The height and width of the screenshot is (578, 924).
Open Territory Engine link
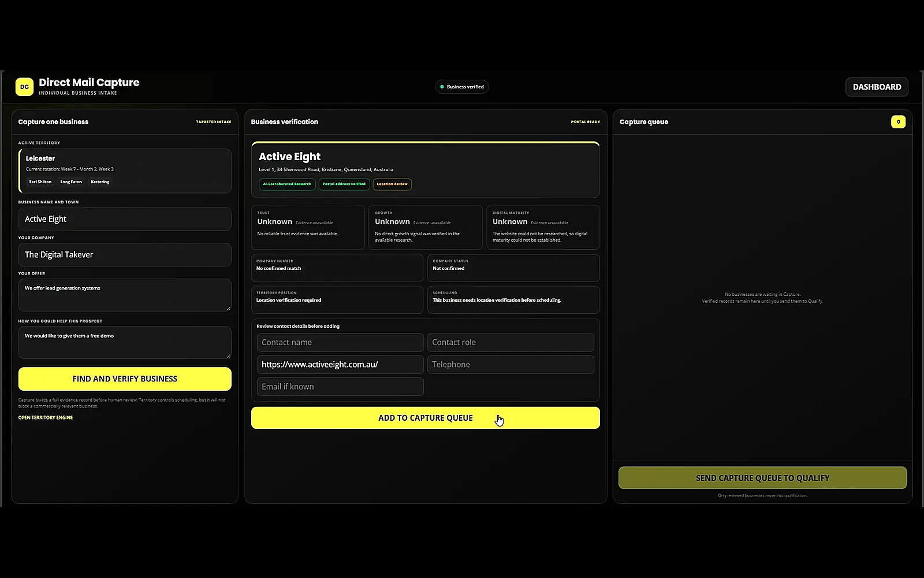(x=46, y=417)
